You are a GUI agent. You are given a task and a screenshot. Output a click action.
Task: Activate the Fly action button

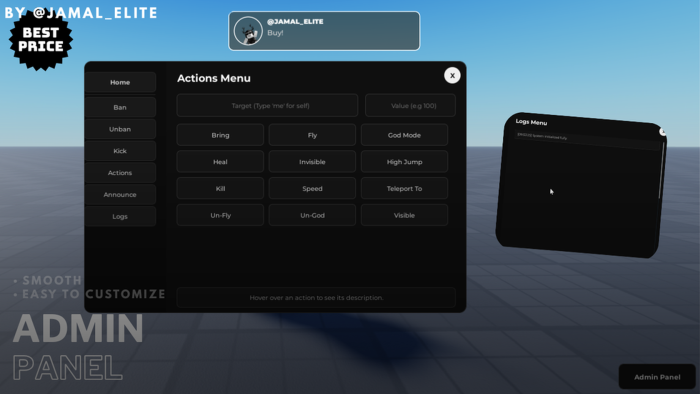click(x=312, y=135)
